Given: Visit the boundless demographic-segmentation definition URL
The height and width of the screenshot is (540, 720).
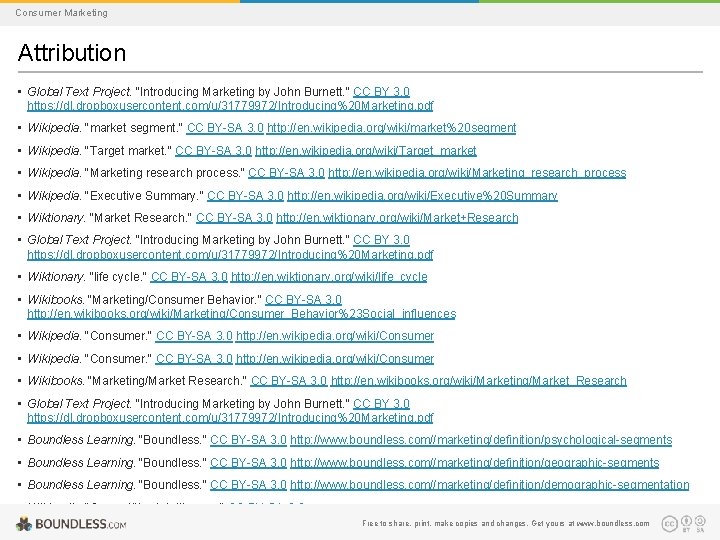Looking at the screenshot, I should click(x=489, y=485).
